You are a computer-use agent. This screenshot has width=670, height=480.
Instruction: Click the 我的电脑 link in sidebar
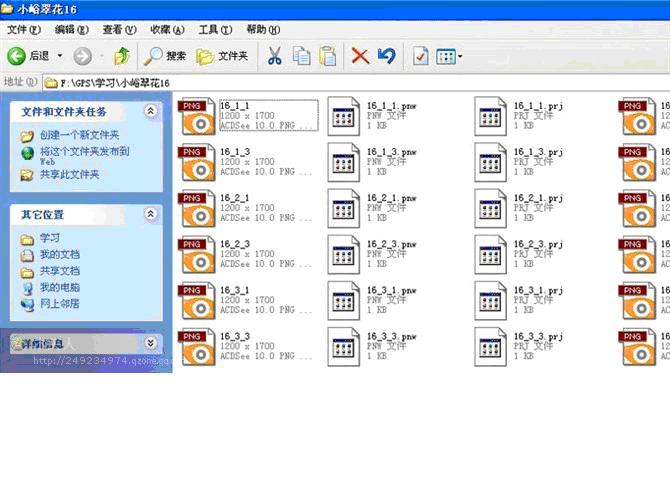pos(59,287)
